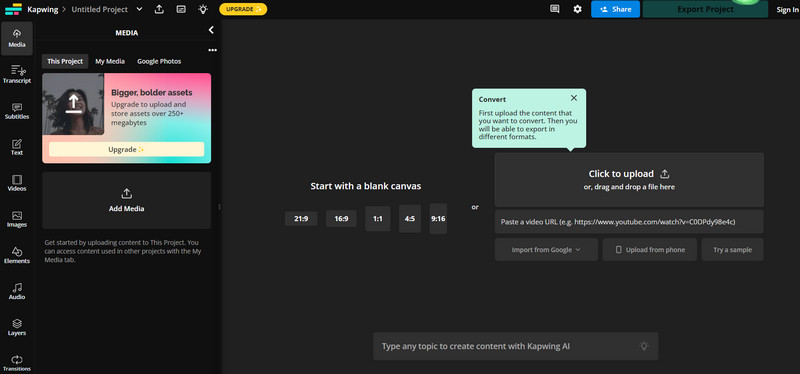Select the 21:9 blank canvas ratio
800x374 pixels.
(301, 218)
